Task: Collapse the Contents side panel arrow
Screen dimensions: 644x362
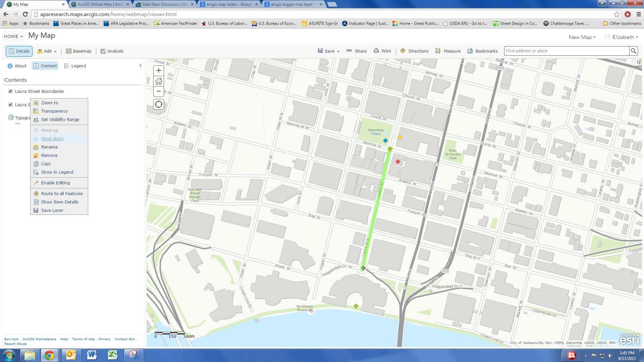Action: 140,66
